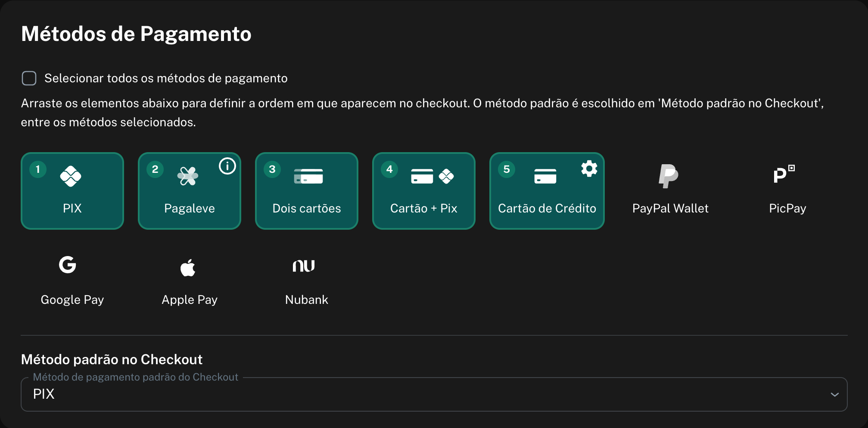Click the card icon in Cartão + Pix
Screen dimensions: 868x428
pyautogui.click(x=422, y=176)
